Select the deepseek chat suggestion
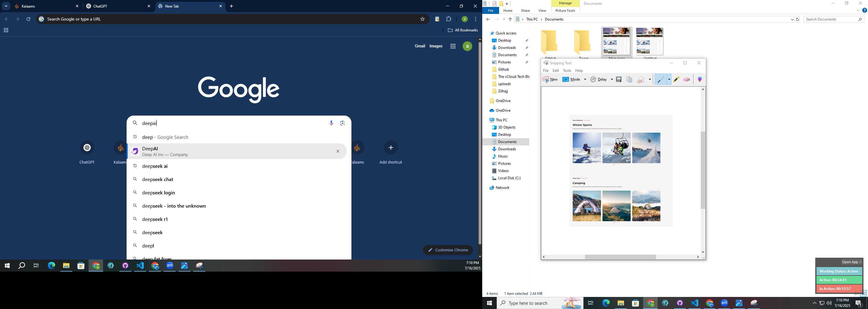This screenshot has width=868, height=309. pos(158,180)
